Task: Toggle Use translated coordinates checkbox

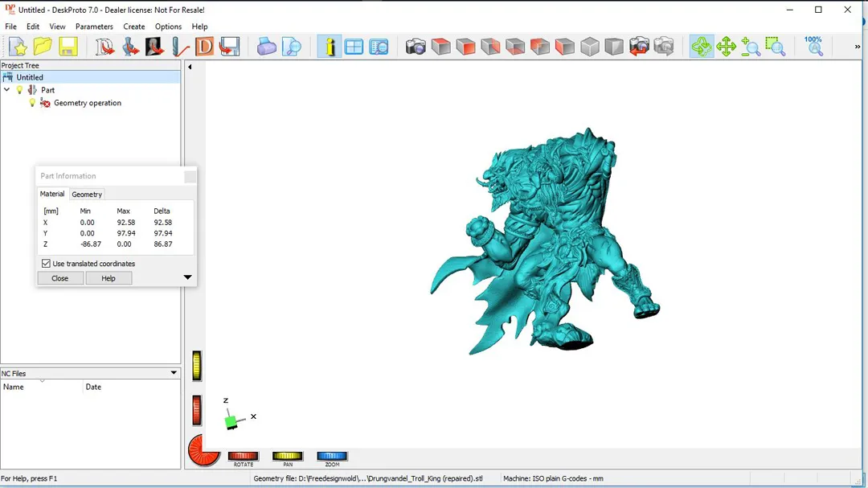Action: pos(46,264)
